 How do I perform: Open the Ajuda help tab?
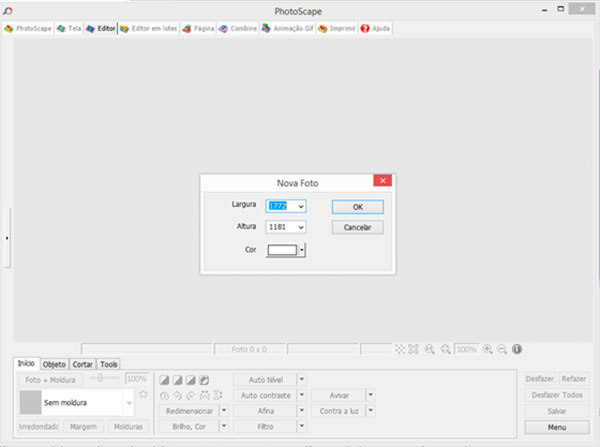coord(375,28)
